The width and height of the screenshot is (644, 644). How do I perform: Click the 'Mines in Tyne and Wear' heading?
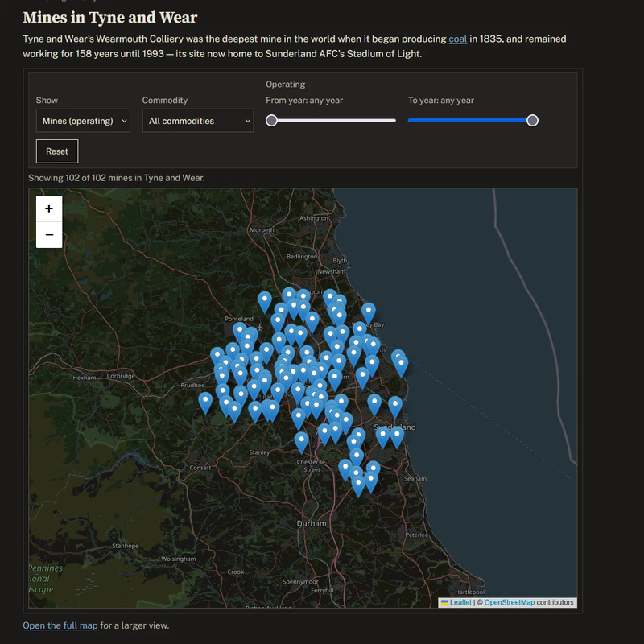click(x=110, y=17)
